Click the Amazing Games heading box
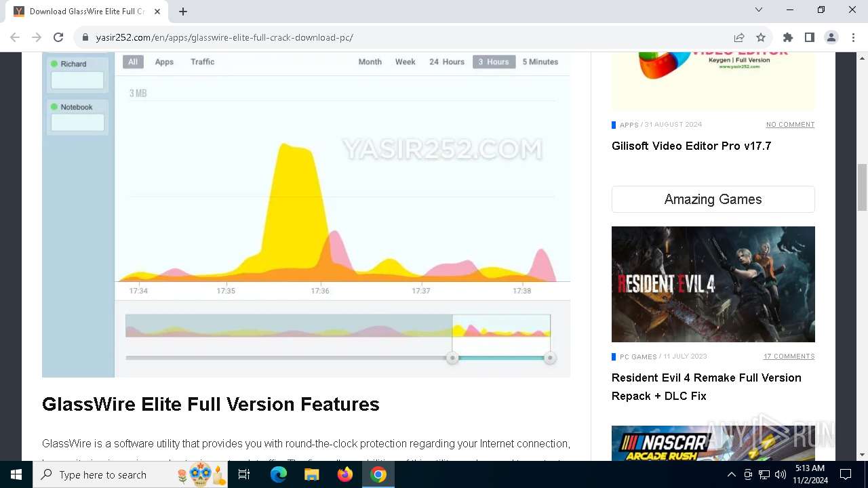 point(713,199)
